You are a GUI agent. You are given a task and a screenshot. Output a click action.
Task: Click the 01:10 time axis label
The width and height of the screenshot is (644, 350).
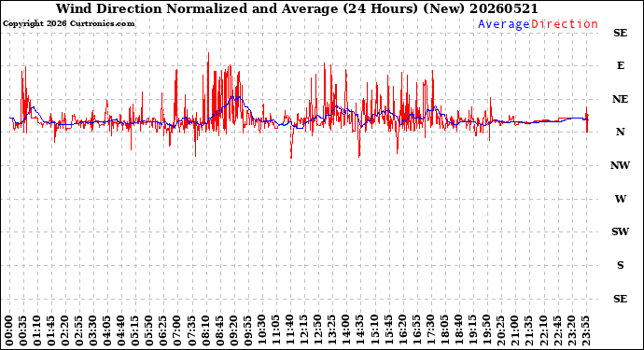(37, 330)
